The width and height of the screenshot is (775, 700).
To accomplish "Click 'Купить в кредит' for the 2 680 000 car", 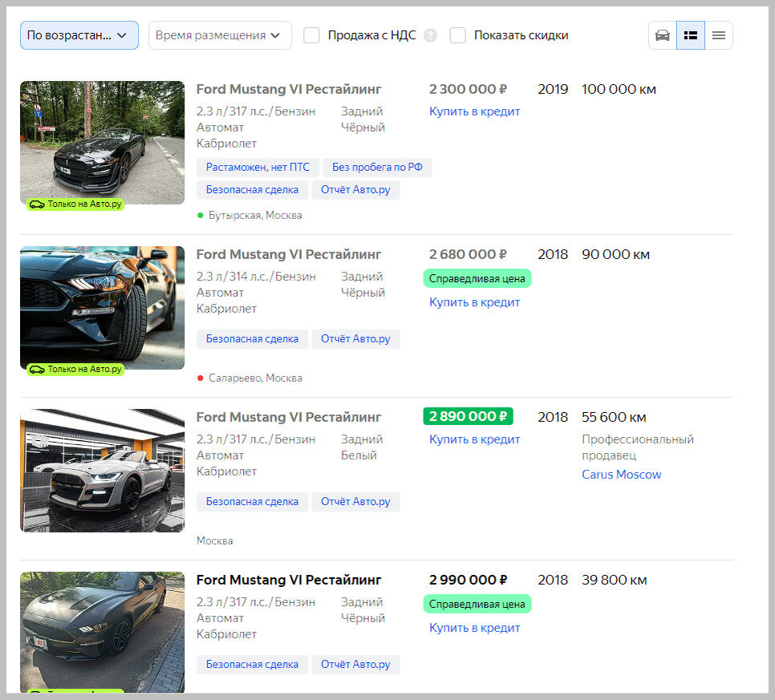I will tap(474, 302).
